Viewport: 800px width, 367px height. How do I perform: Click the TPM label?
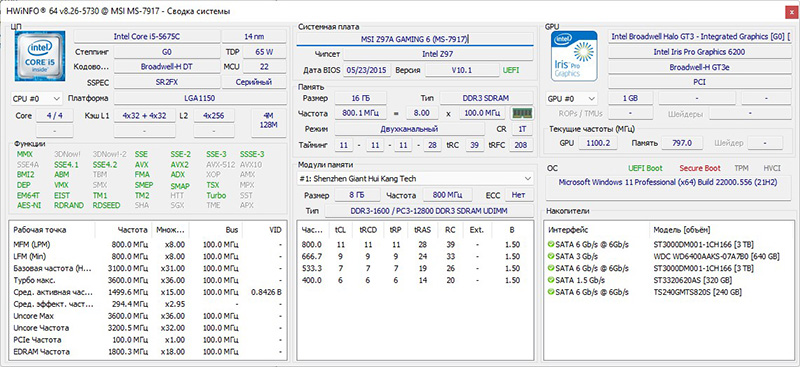point(741,168)
